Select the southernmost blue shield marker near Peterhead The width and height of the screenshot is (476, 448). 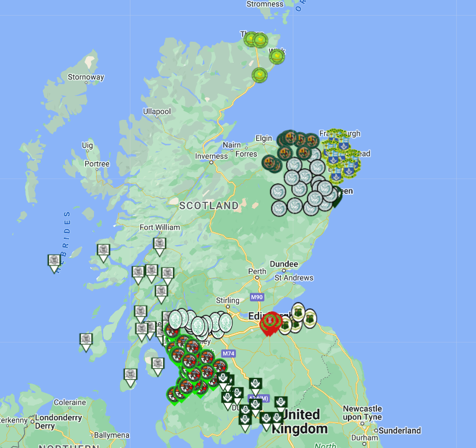[x=336, y=176]
